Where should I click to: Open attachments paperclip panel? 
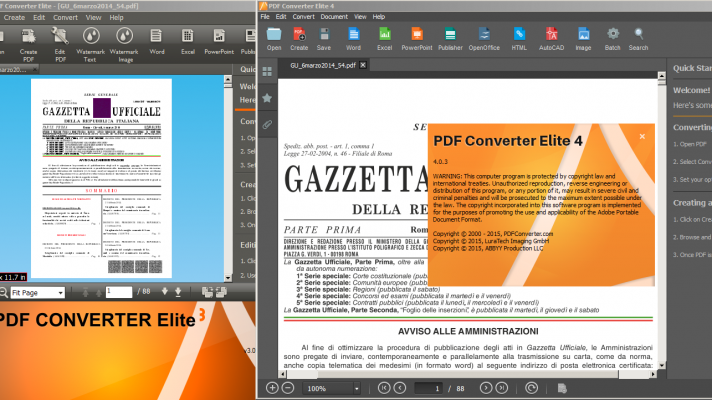click(267, 124)
